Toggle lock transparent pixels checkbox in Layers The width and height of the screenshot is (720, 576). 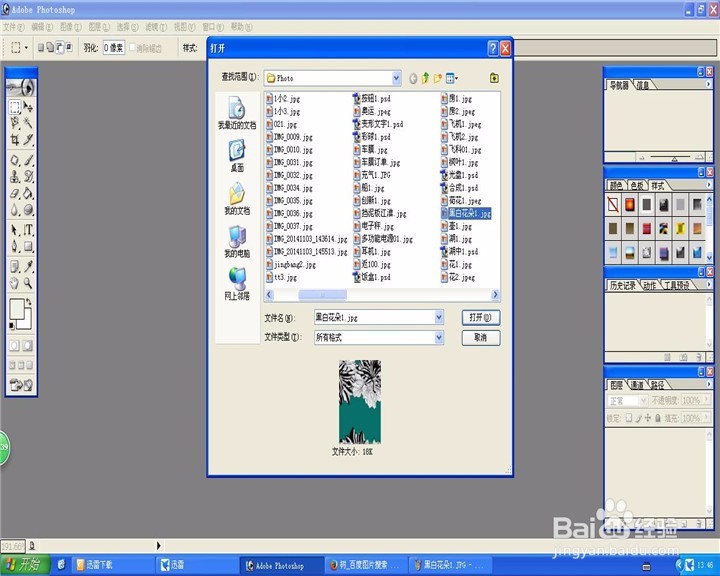[x=629, y=418]
